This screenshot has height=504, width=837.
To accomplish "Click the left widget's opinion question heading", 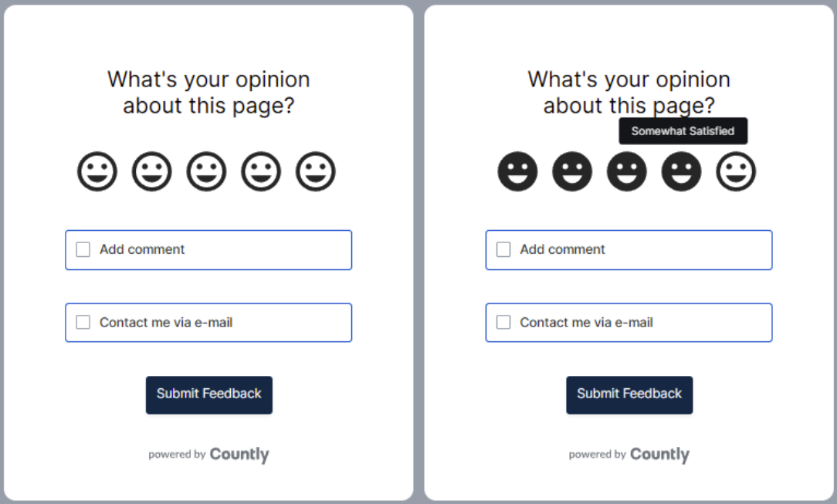I will [208, 93].
